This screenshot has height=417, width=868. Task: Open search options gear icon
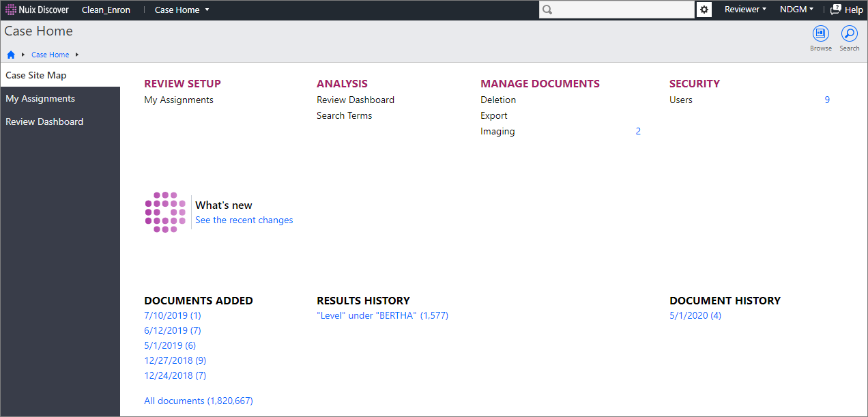(704, 10)
